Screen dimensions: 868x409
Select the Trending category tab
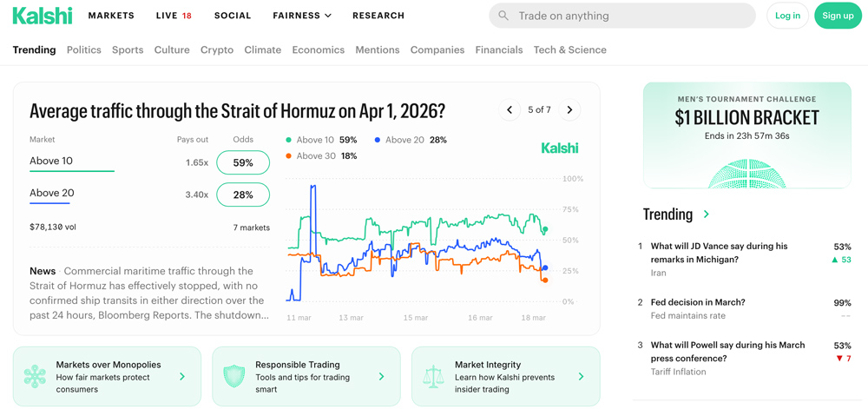pos(35,49)
